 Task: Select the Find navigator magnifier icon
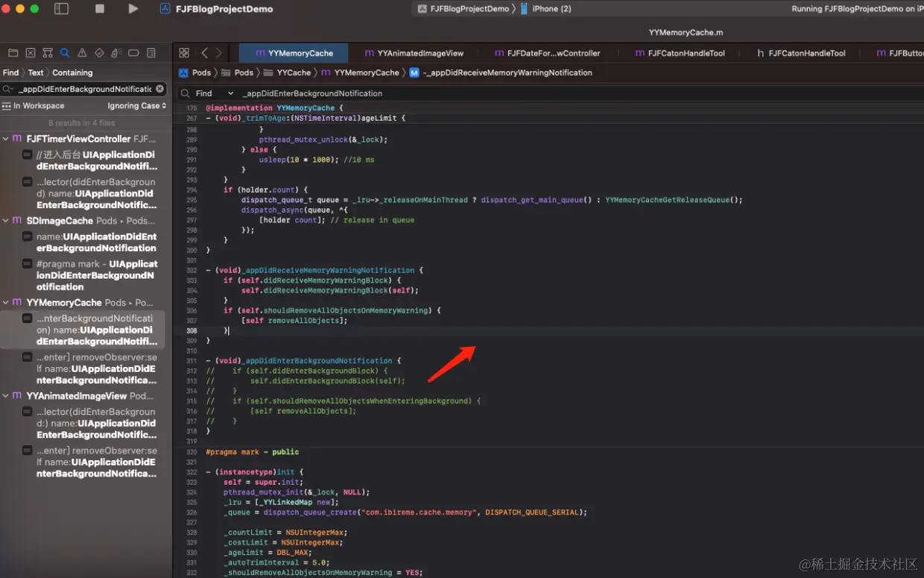point(65,53)
